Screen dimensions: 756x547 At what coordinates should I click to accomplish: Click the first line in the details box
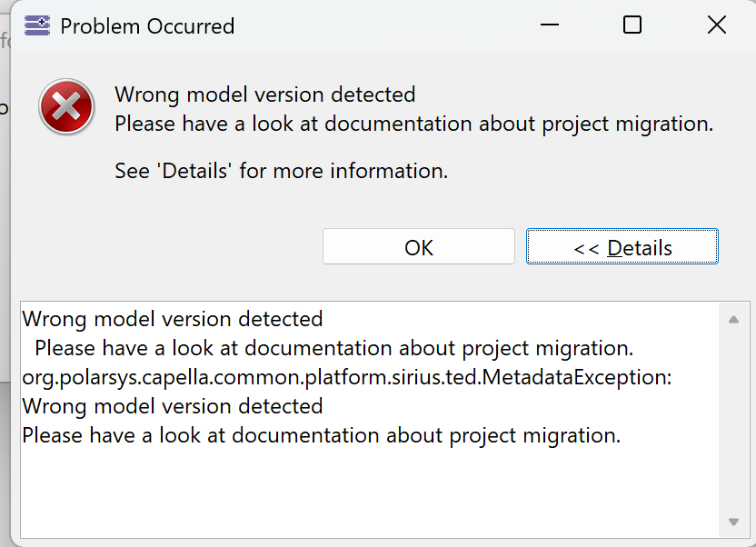tap(173, 319)
